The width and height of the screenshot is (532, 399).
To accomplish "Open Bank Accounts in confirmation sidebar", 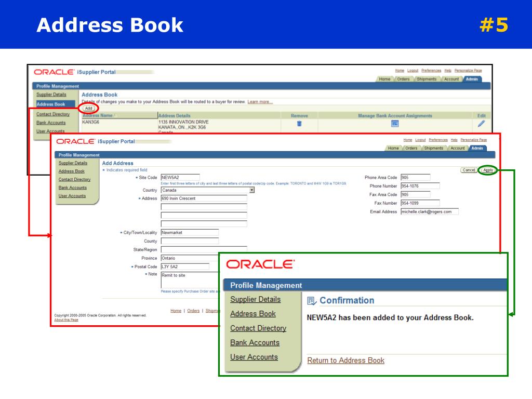I will (255, 343).
